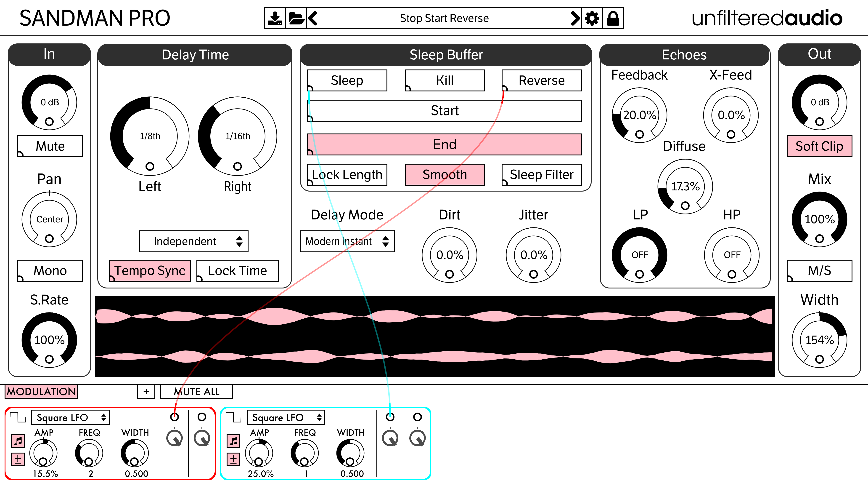Click second attenuator knob in cyan LFO

(418, 438)
